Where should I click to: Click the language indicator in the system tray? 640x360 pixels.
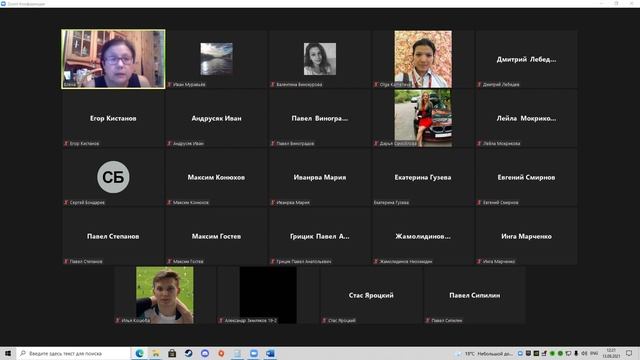(x=594, y=353)
